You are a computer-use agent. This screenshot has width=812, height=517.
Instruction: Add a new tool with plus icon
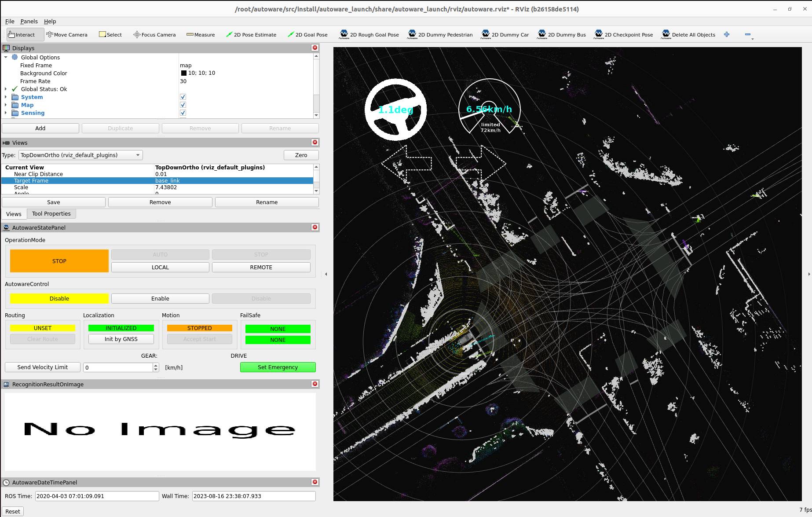pyautogui.click(x=727, y=34)
